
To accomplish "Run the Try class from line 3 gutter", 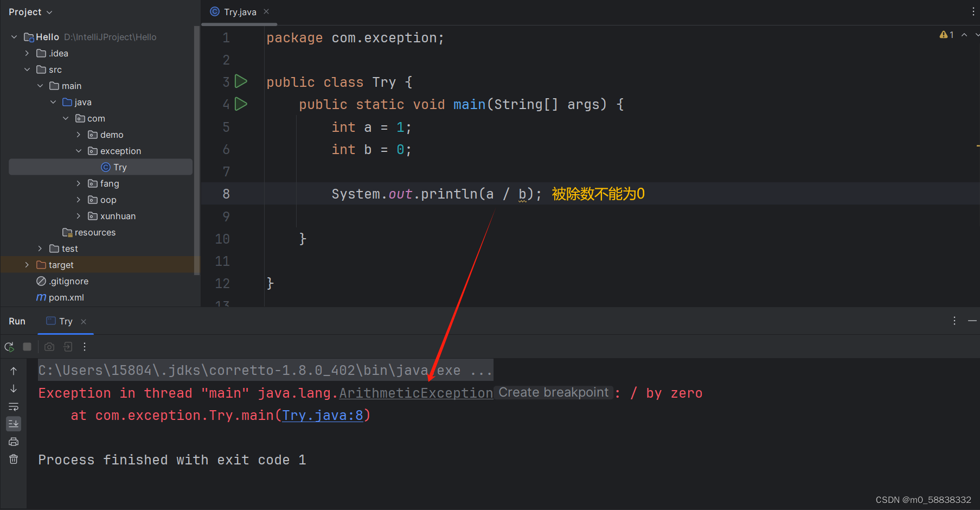I will click(x=241, y=82).
